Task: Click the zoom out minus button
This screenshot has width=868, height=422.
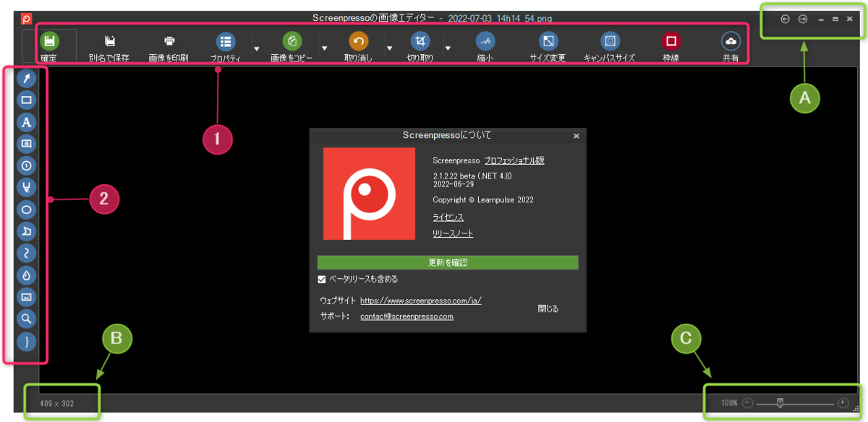Action: coord(748,402)
